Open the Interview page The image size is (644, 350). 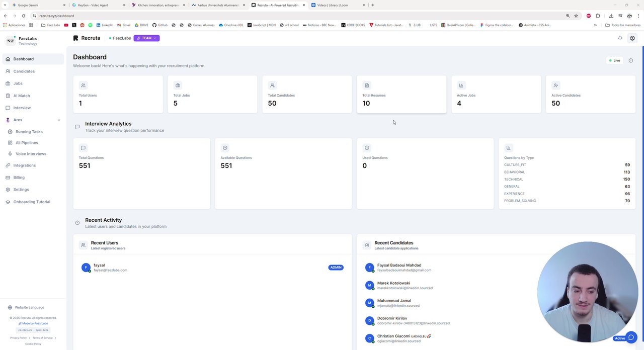click(33, 108)
